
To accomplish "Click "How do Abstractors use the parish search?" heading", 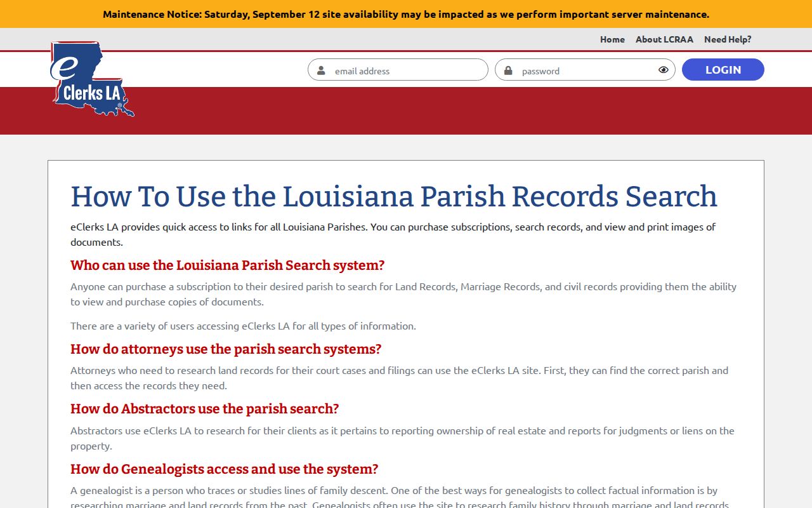I will (205, 409).
